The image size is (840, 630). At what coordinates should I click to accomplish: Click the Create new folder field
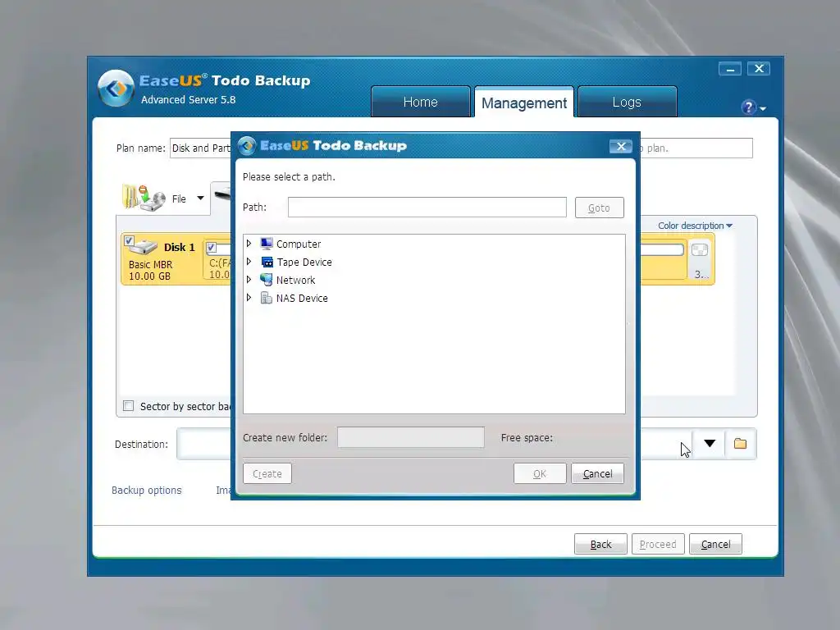[x=411, y=438]
